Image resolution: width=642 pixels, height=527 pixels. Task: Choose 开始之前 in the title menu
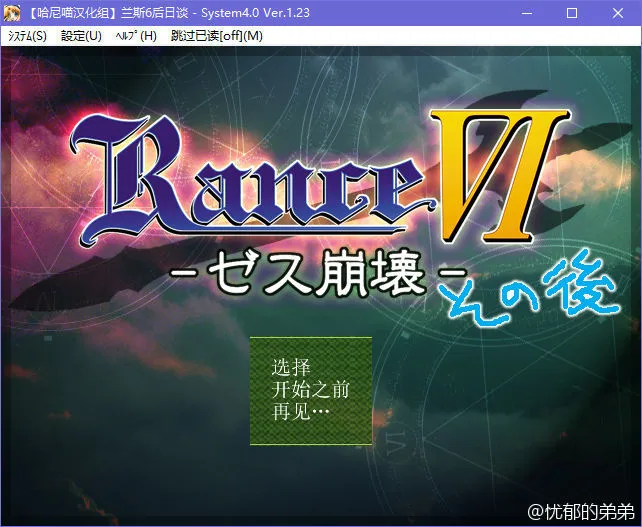[x=310, y=389]
